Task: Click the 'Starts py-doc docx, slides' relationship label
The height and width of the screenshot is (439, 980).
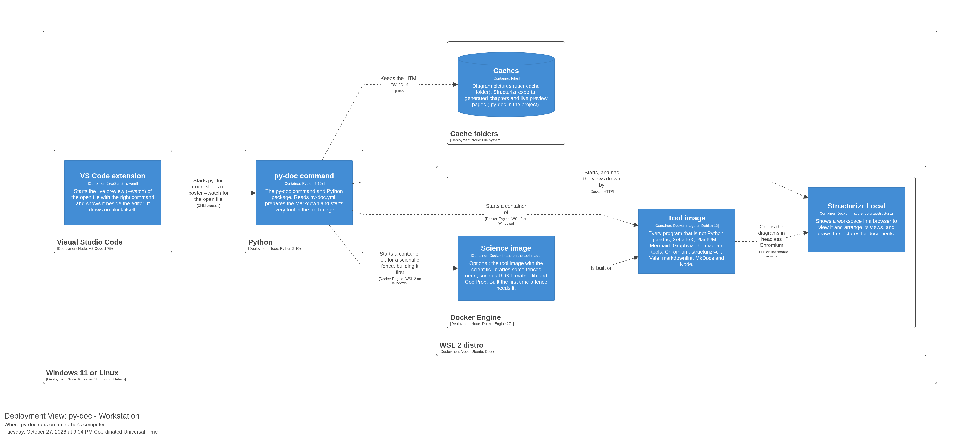Action: tap(208, 190)
